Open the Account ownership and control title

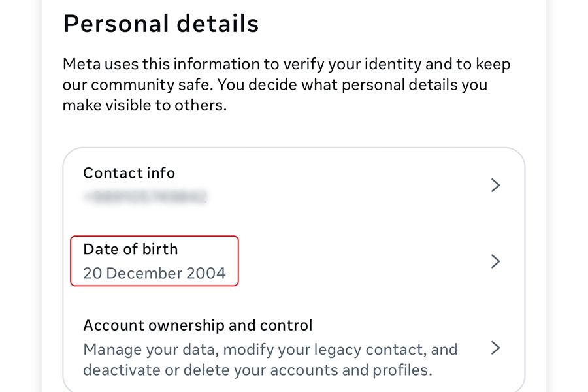click(197, 325)
